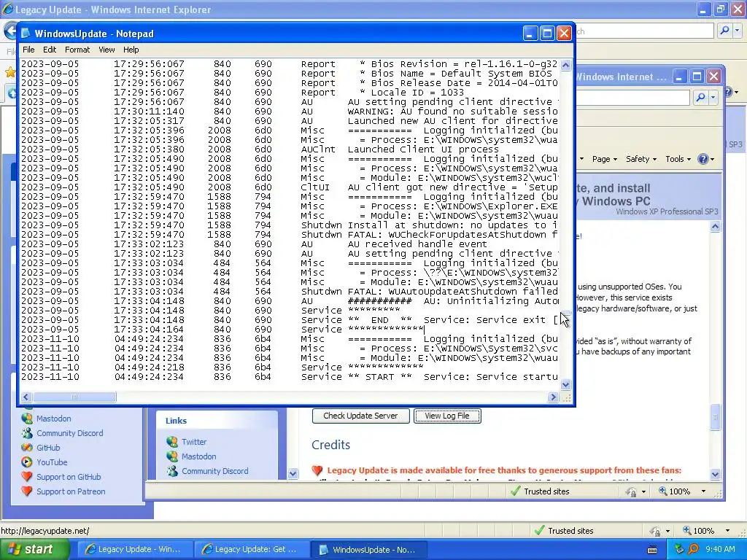Image resolution: width=747 pixels, height=560 pixels.
Task: Click the 'Windows XP Professional SP3' text
Action: pyautogui.click(x=667, y=211)
